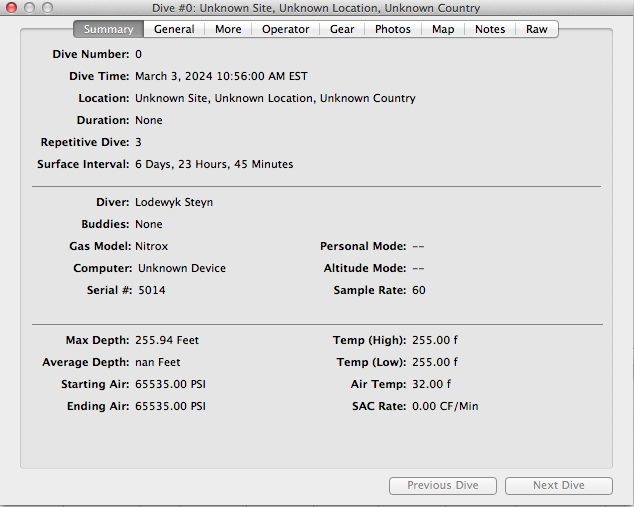Open the Raw data tab
Screen dimensions: 634x507
click(x=537, y=29)
